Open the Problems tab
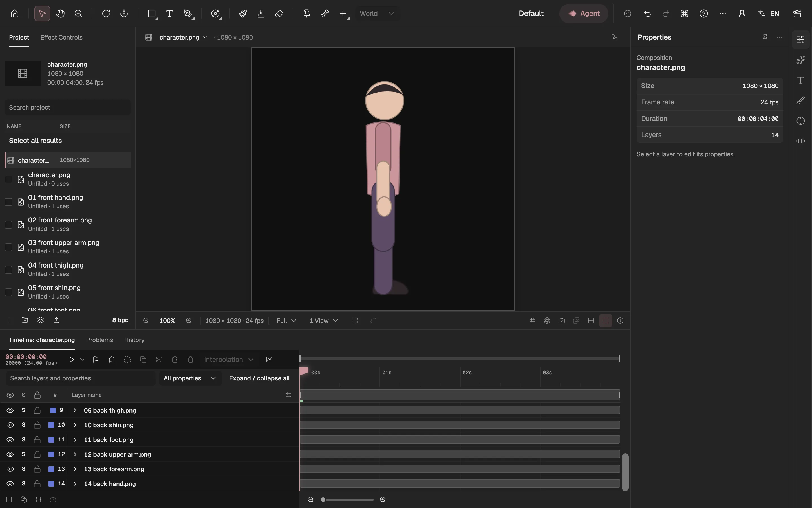This screenshot has width=812, height=508. coord(100,340)
